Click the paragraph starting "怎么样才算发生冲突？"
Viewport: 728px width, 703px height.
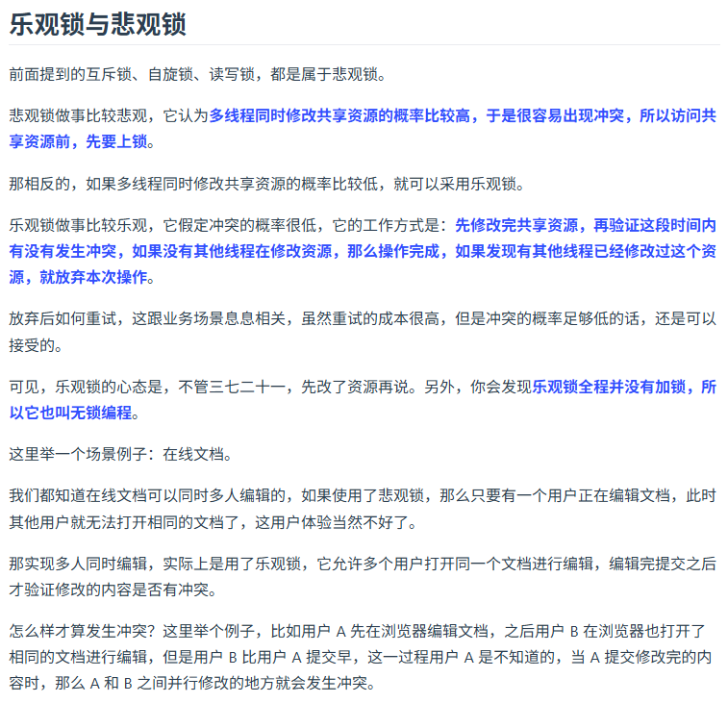361,657
